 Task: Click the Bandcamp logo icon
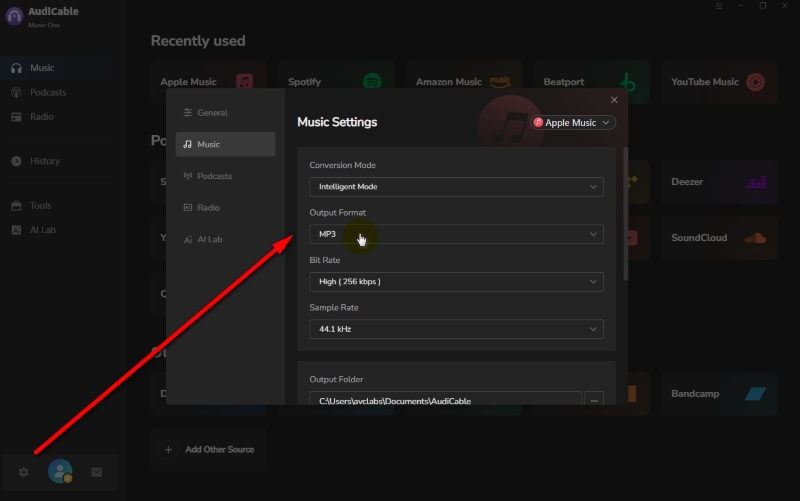point(756,393)
